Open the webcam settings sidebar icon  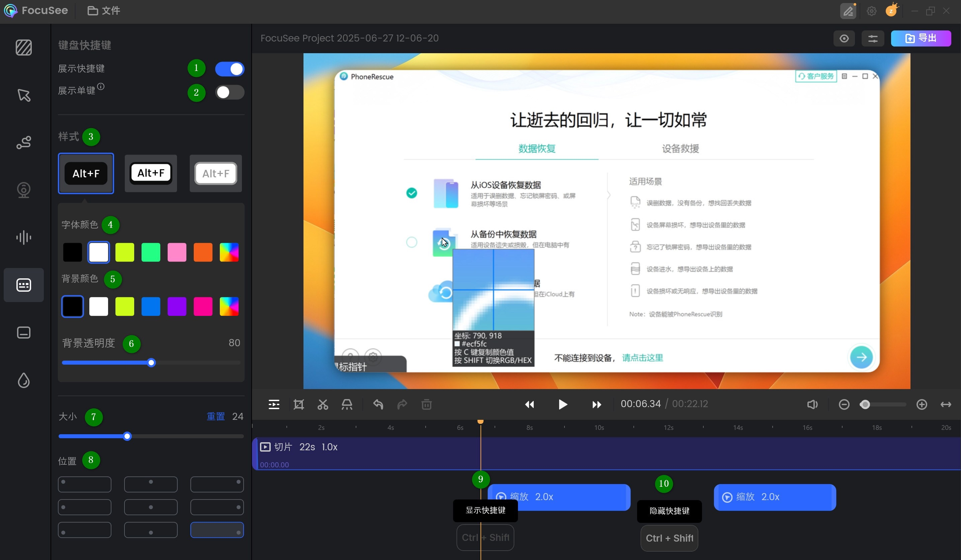click(x=24, y=190)
